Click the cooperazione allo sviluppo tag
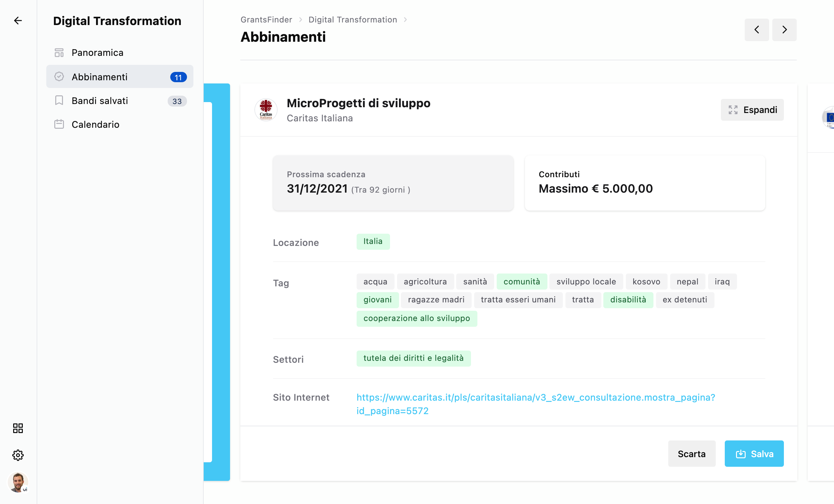This screenshot has height=504, width=834. pyautogui.click(x=417, y=318)
